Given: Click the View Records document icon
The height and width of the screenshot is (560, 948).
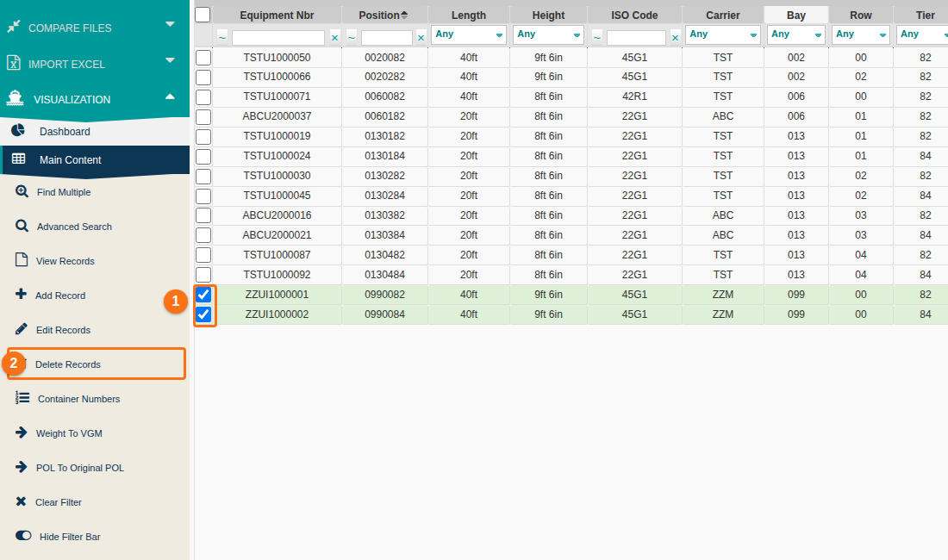Looking at the screenshot, I should 22,260.
